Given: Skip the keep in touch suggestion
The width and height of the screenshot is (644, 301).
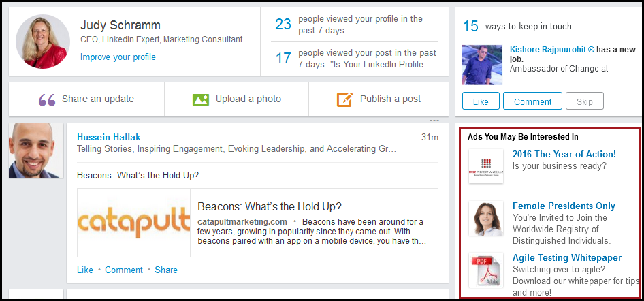Looking at the screenshot, I should click(x=585, y=101).
